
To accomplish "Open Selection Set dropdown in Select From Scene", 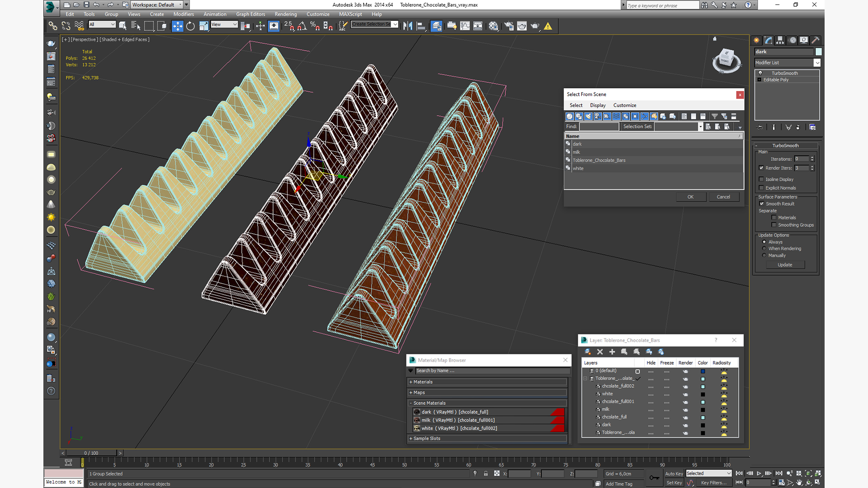I will point(700,127).
